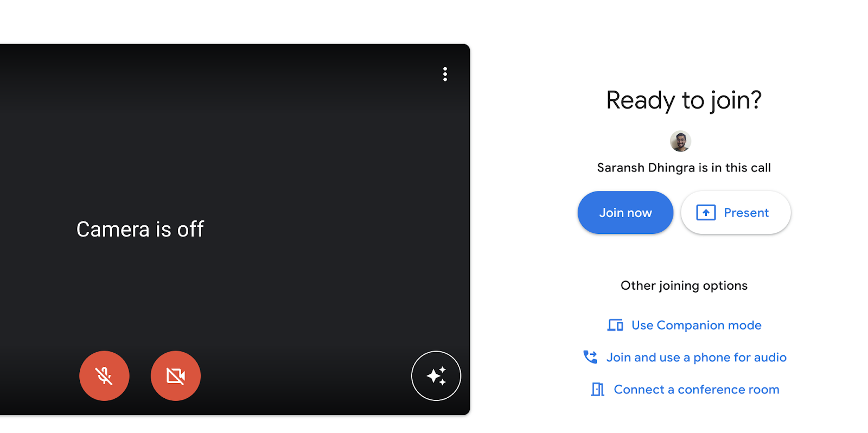
Task: Click the 'Other joining options' label
Action: [x=684, y=285]
